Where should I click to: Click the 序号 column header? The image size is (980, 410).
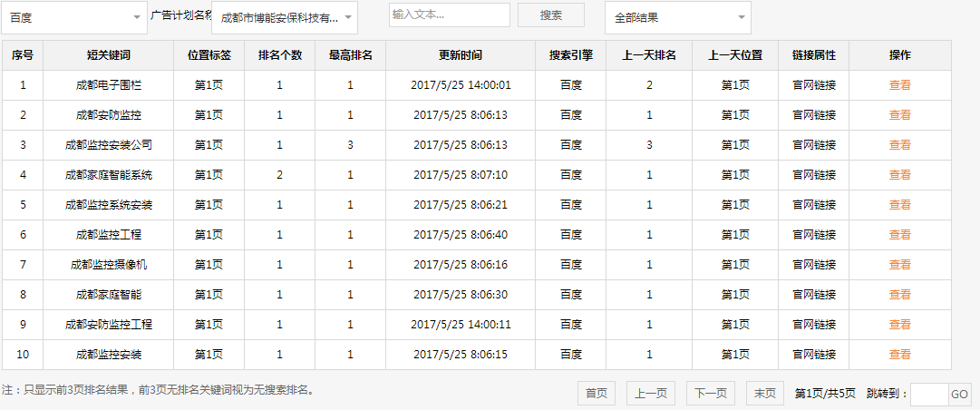coord(23,55)
